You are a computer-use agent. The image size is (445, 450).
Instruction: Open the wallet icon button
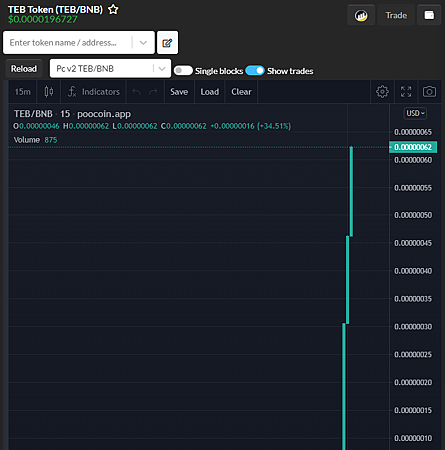click(429, 15)
